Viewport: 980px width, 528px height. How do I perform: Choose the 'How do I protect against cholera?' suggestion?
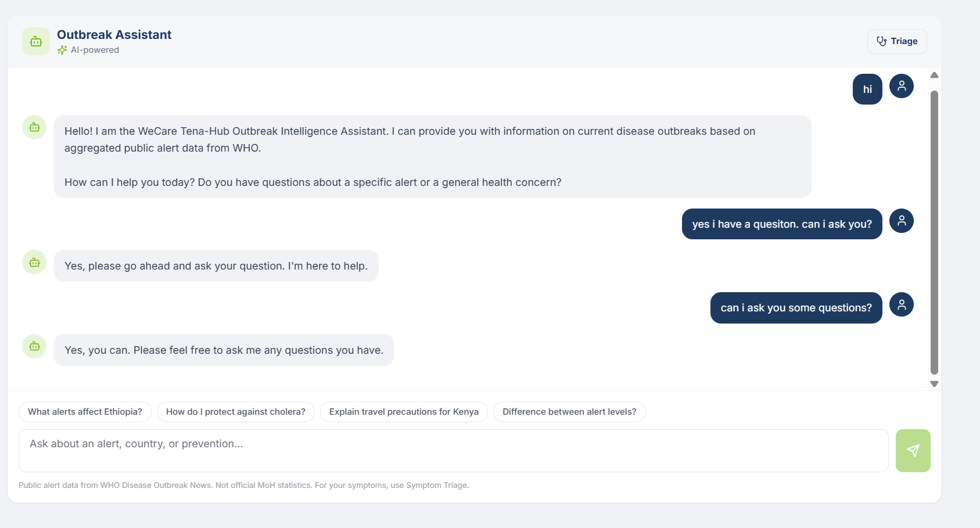236,412
